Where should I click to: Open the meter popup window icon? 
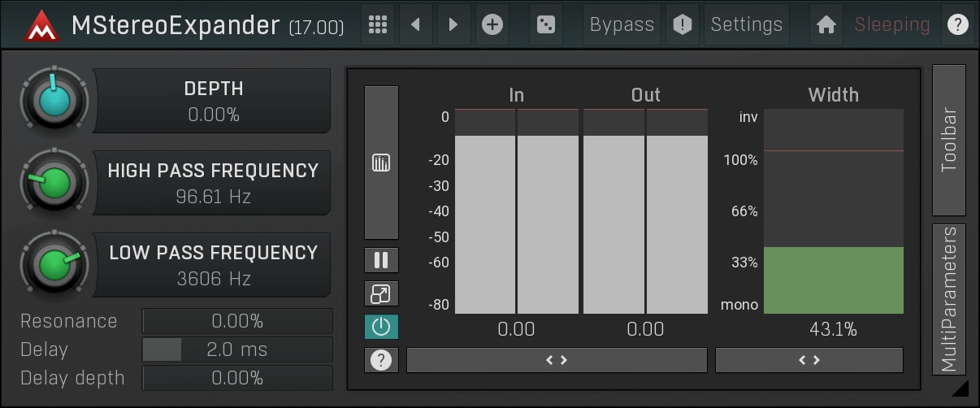tap(381, 294)
